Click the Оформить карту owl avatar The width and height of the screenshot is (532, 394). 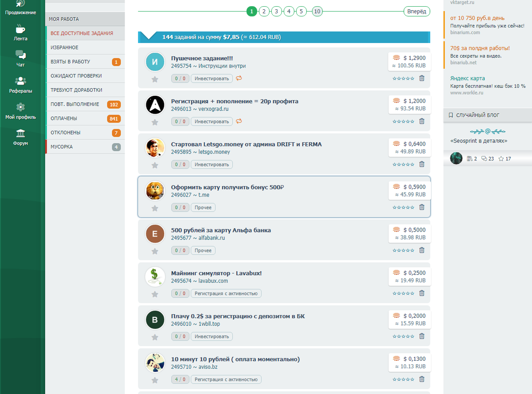[155, 191]
